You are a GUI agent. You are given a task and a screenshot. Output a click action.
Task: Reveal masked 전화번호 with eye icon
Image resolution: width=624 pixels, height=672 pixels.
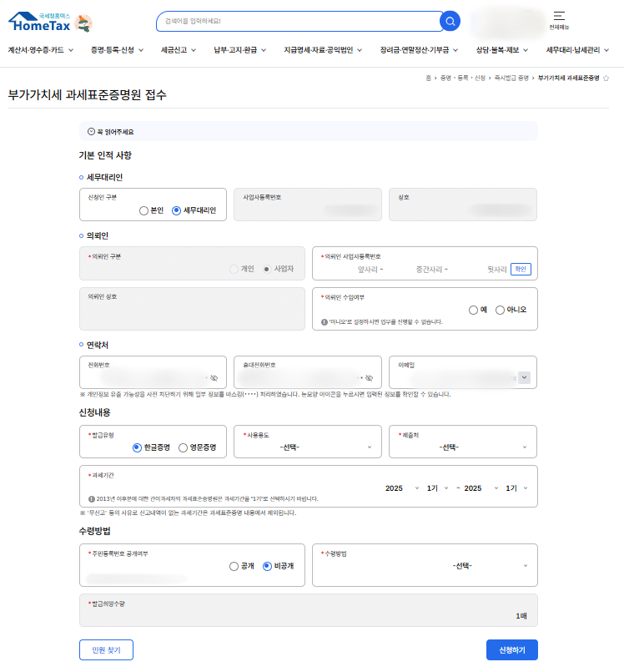click(214, 378)
